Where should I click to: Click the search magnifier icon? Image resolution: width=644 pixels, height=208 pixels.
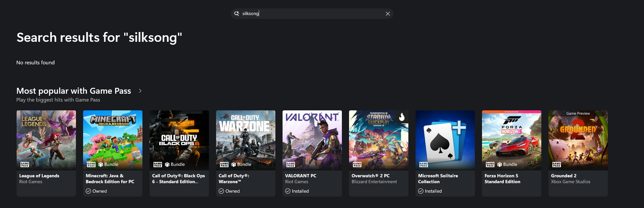click(x=237, y=14)
